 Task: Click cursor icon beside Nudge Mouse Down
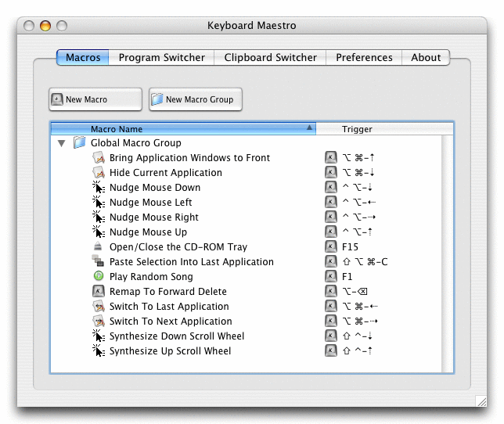pyautogui.click(x=99, y=187)
